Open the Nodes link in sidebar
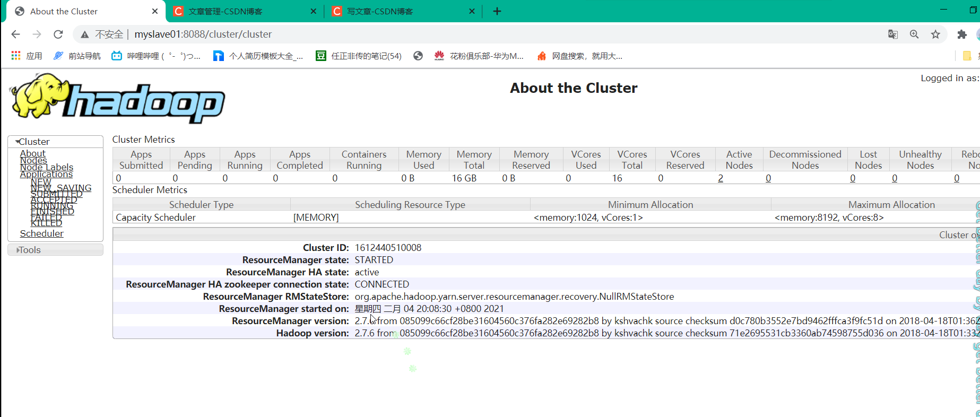The height and width of the screenshot is (417, 980). coord(33,160)
